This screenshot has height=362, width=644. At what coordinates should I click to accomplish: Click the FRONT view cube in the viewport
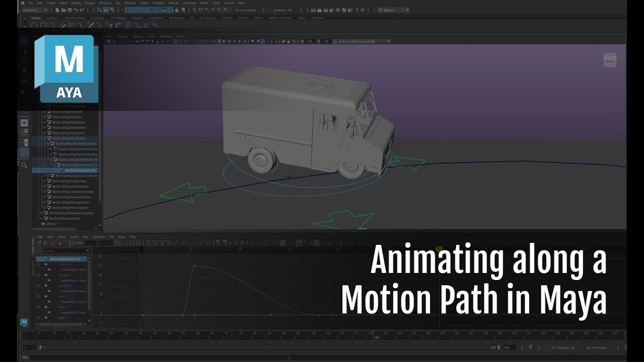point(610,60)
